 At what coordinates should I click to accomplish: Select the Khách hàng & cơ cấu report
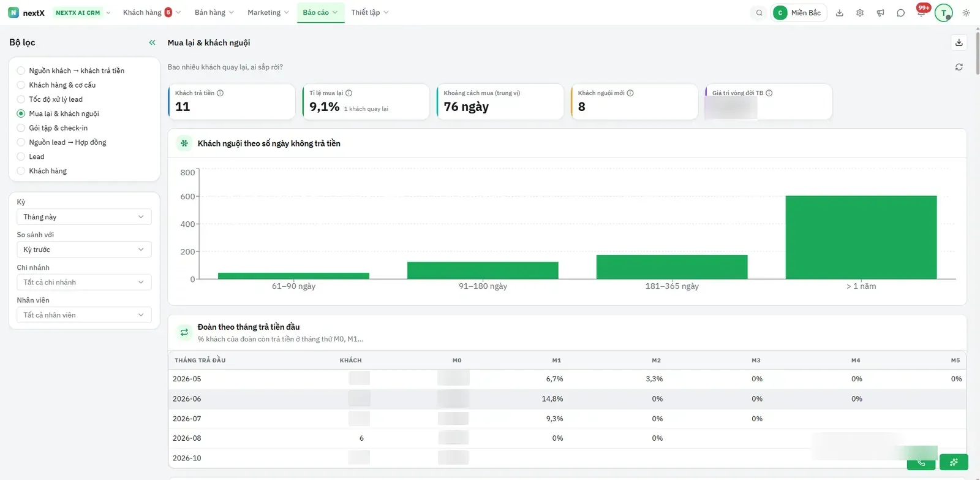[56, 85]
